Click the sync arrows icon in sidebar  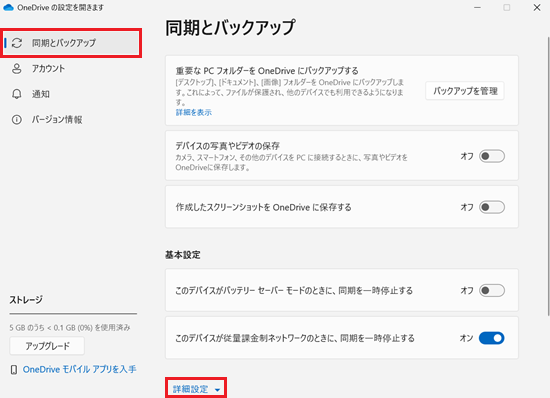pyautogui.click(x=17, y=43)
